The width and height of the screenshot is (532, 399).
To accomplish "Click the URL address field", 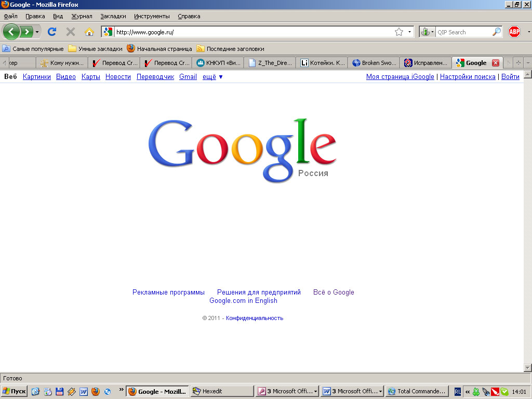I will click(254, 32).
